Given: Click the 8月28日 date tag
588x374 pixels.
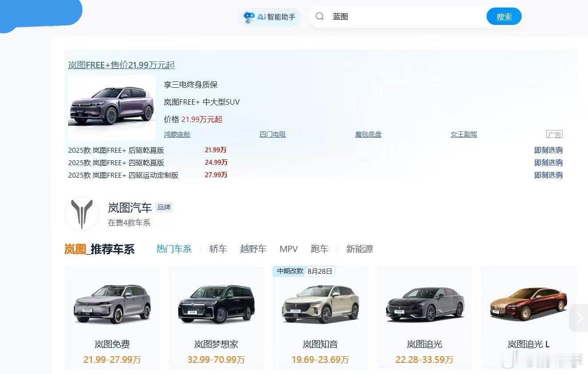Looking at the screenshot, I should coord(320,271).
